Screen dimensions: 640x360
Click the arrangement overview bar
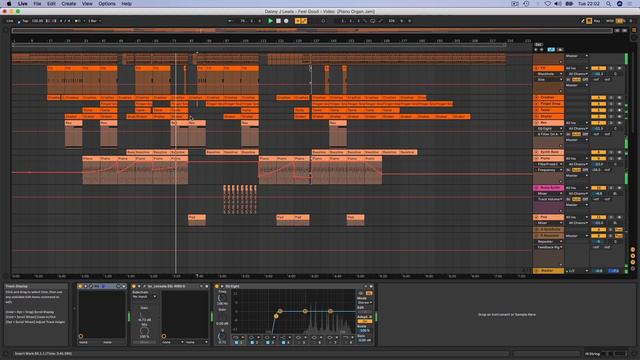pyautogui.click(x=312, y=31)
